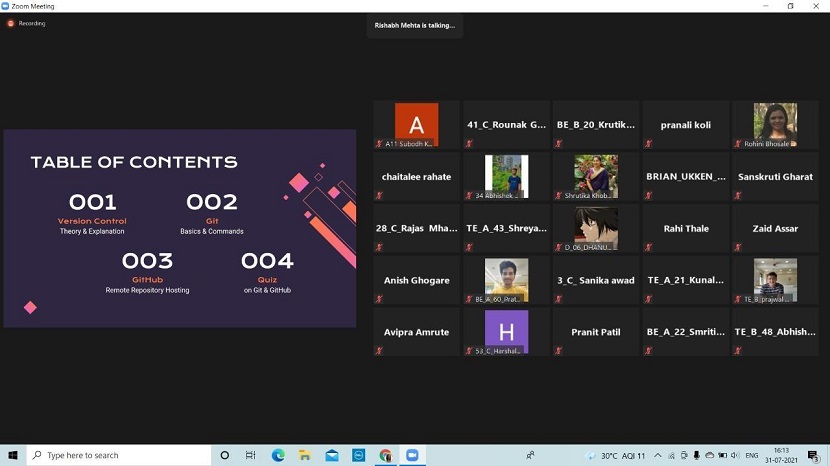Open the Windows Start menu
The height and width of the screenshot is (466, 830).
point(13,455)
